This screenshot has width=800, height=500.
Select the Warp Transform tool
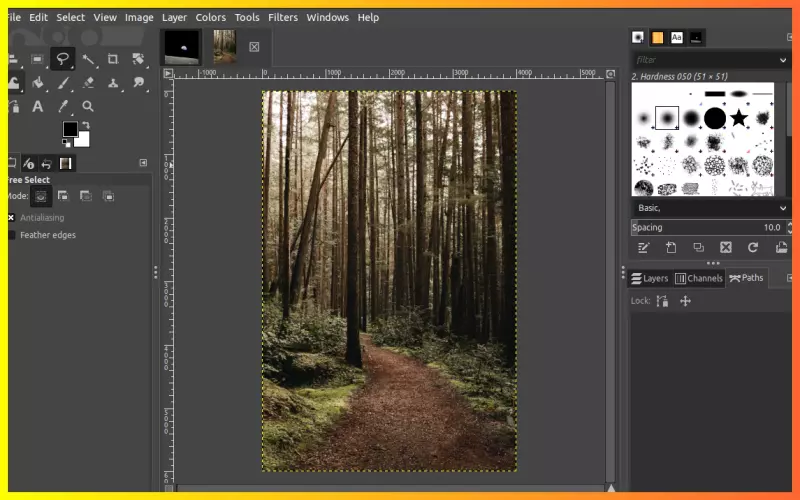coord(13,83)
